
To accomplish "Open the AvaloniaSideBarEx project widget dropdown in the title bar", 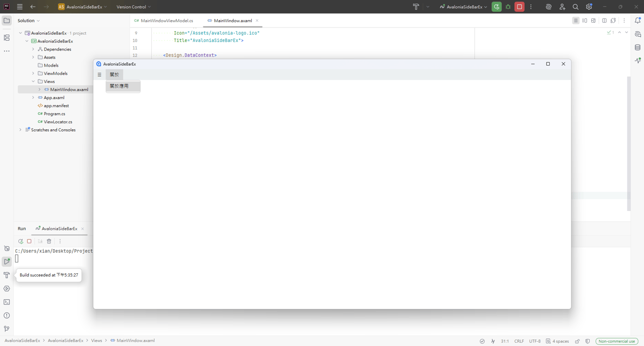I will 83,7.
